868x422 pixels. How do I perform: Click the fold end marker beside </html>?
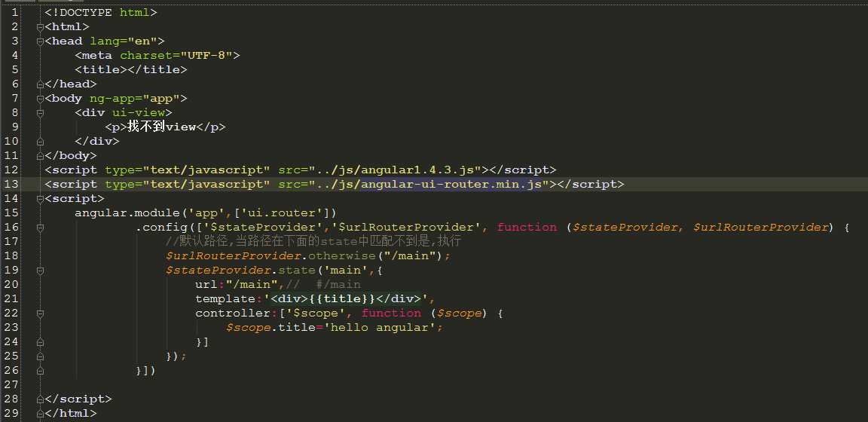tap(40, 413)
